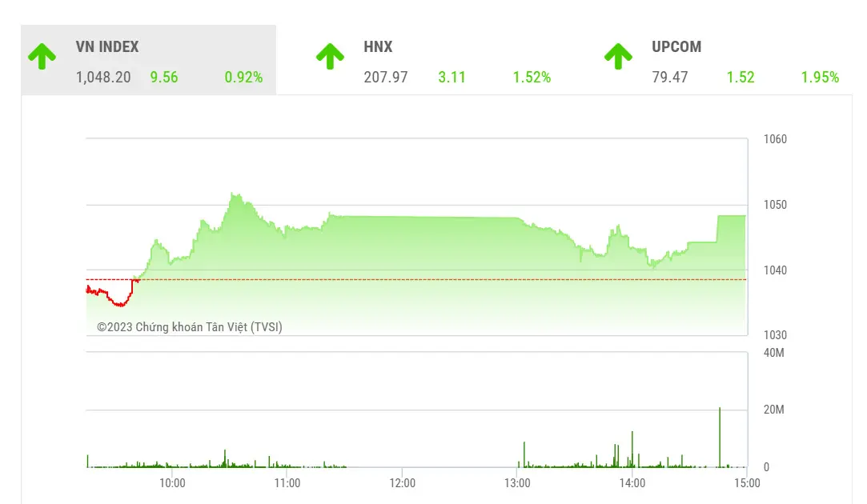
Task: Switch to the VN INDEX tab
Action: (106, 47)
